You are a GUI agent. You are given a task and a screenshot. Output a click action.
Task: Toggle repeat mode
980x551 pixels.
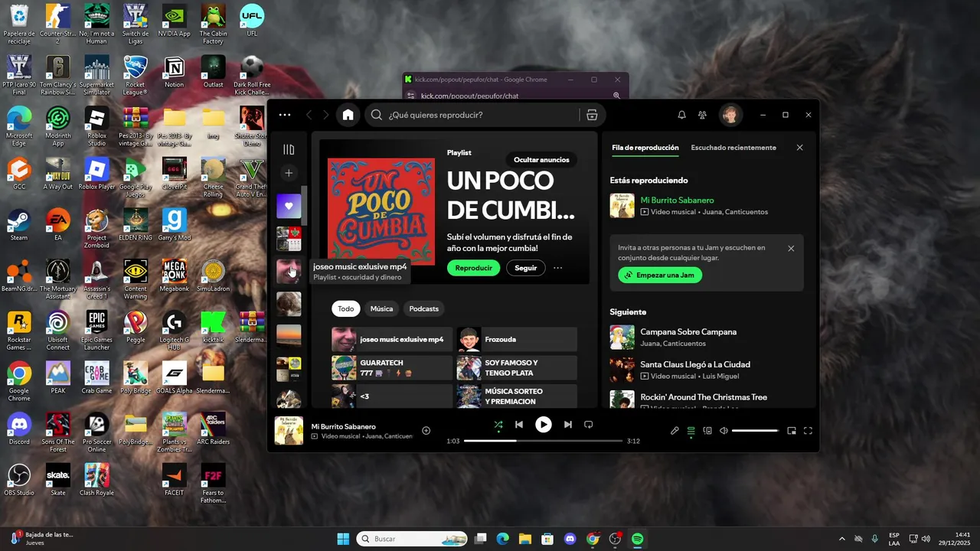pos(589,425)
